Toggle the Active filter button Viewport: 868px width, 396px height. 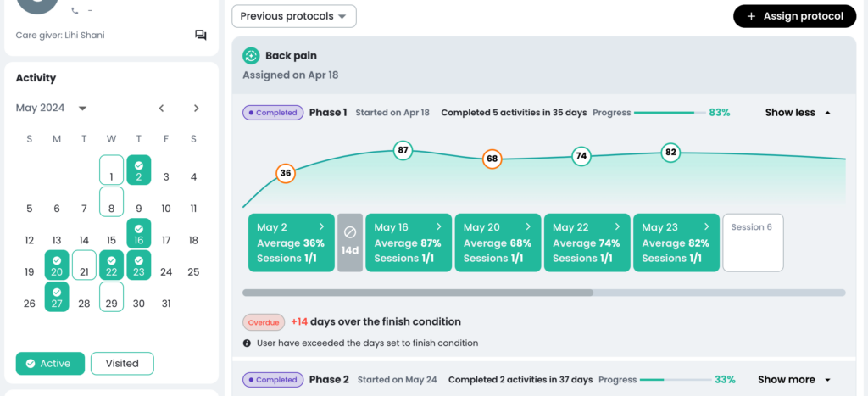50,364
